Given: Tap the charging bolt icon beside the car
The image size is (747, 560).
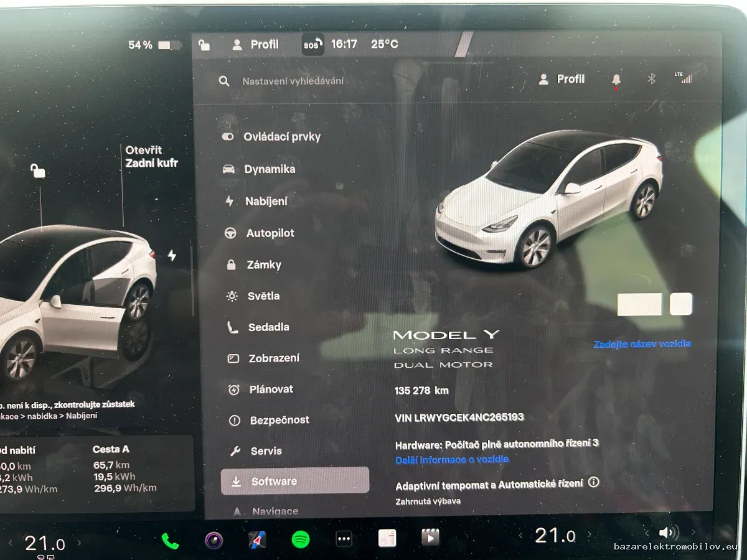Looking at the screenshot, I should [x=172, y=256].
